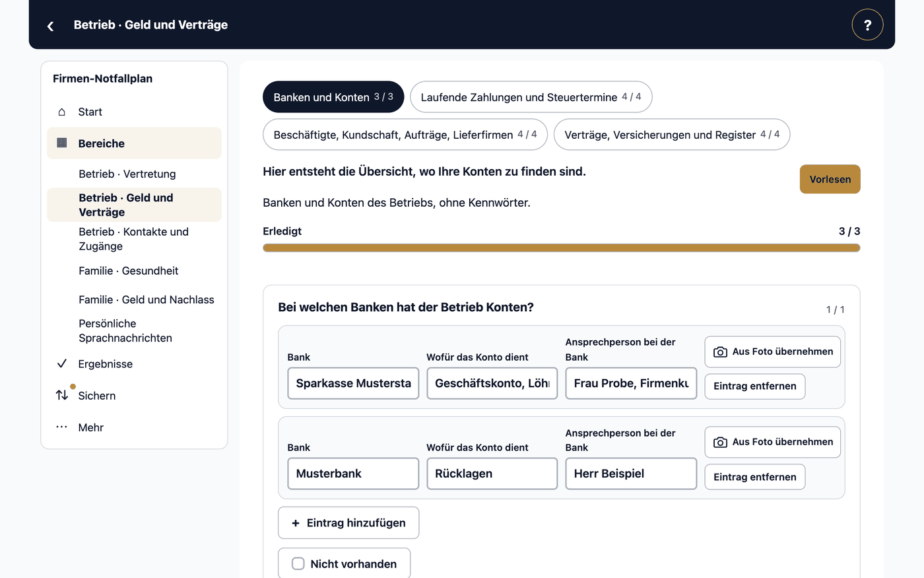Click the heading Firmen-Notfallplan

[102, 79]
